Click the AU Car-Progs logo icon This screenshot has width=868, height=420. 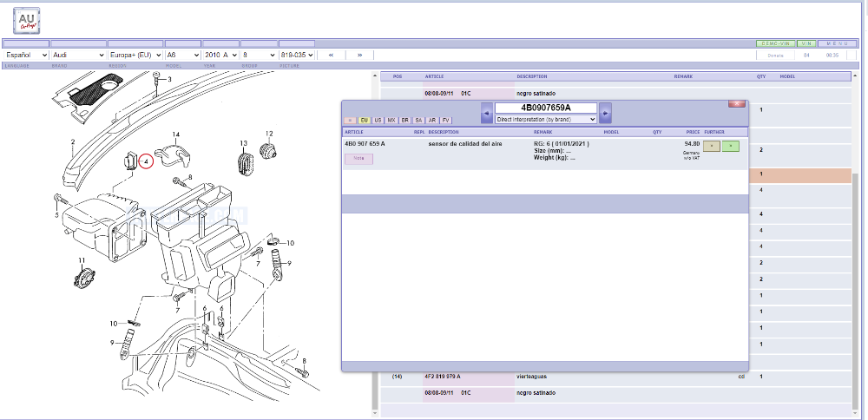(26, 21)
